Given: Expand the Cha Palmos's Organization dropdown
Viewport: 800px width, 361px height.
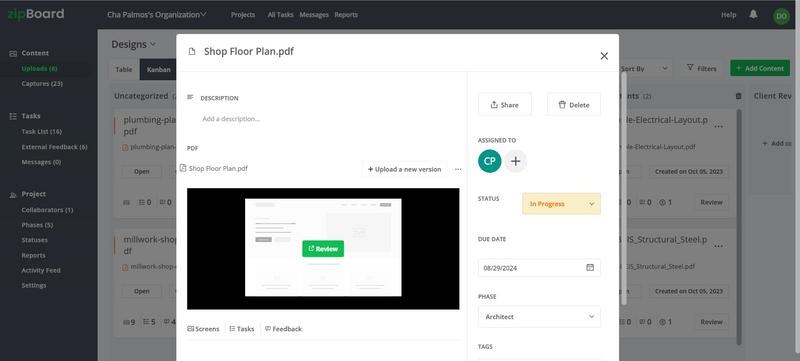Looking at the screenshot, I should [x=157, y=15].
